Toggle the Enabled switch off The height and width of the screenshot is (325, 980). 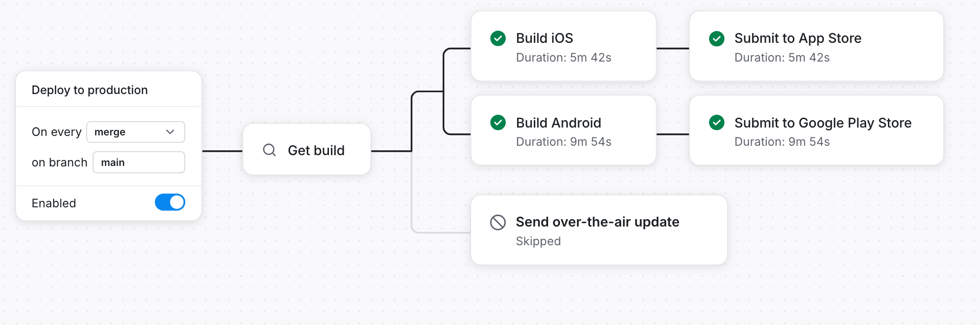pyautogui.click(x=170, y=202)
